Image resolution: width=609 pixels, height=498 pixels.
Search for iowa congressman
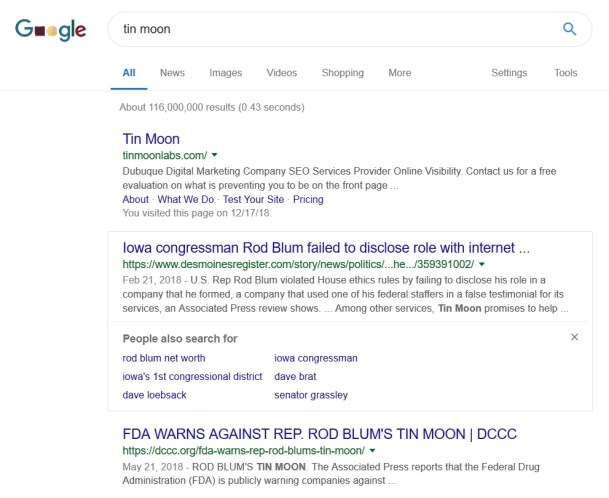pos(316,358)
